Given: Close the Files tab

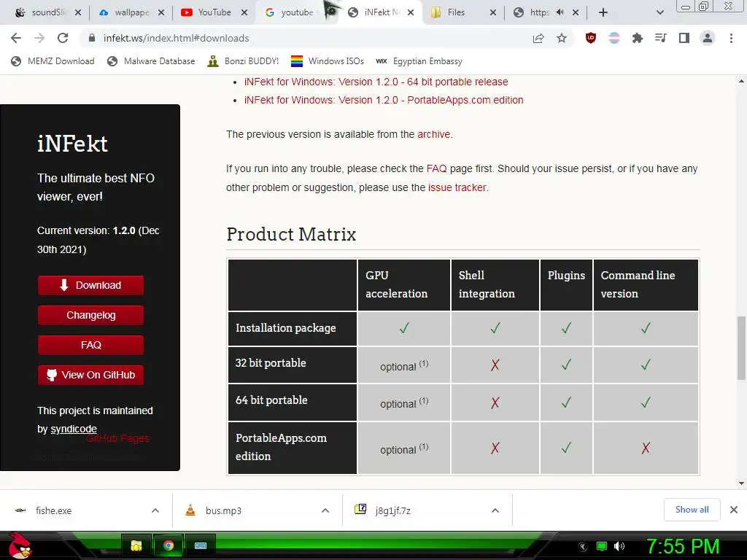Looking at the screenshot, I should pyautogui.click(x=493, y=12).
